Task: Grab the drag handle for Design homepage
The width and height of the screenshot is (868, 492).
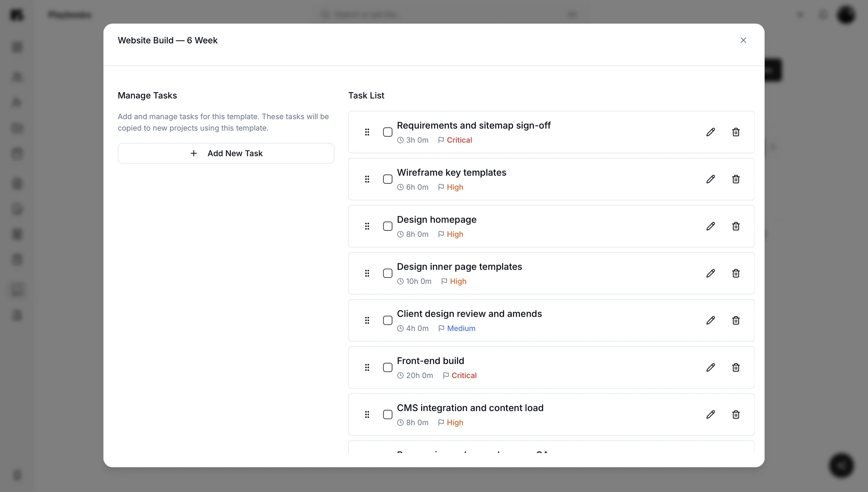Action: [367, 226]
